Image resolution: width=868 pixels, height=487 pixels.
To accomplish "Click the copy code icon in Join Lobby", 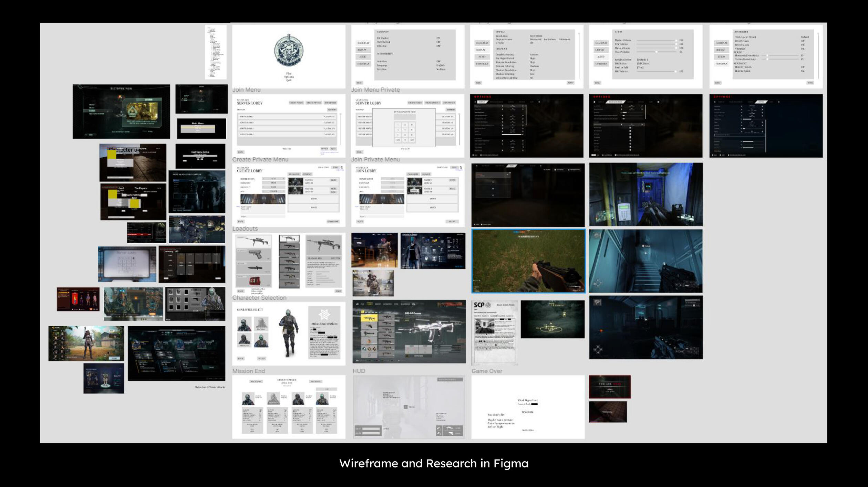I will (x=461, y=167).
